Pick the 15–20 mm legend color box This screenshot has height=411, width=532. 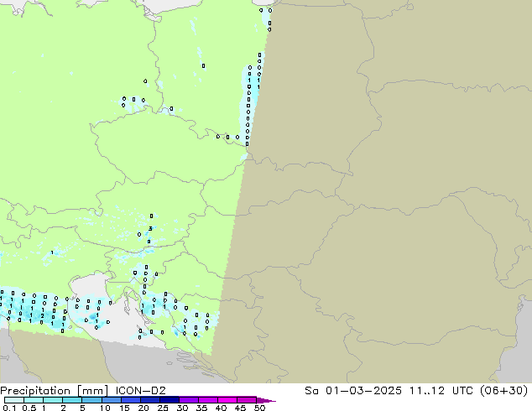131,400
